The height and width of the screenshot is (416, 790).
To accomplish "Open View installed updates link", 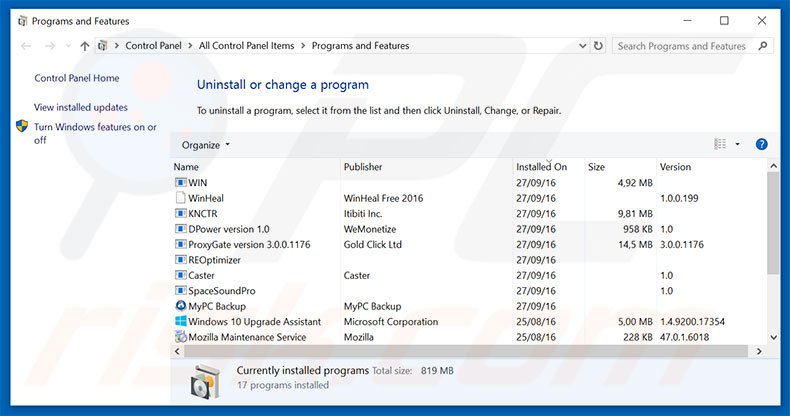I will (x=81, y=107).
